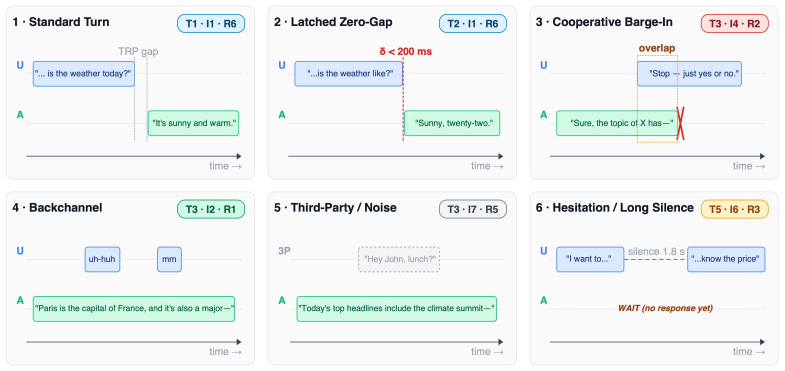
Task: Select the "I want to..." user block
Action: point(590,259)
